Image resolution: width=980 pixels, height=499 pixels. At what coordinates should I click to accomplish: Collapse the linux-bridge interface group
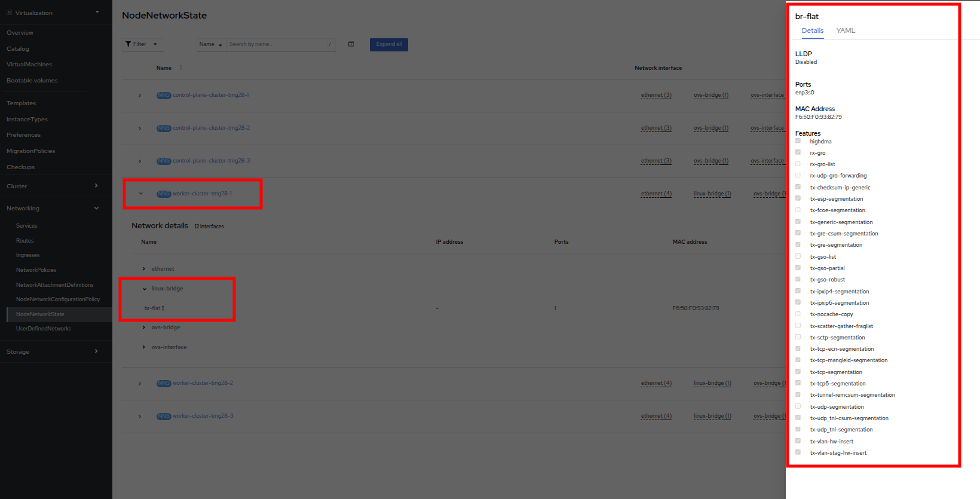point(145,289)
